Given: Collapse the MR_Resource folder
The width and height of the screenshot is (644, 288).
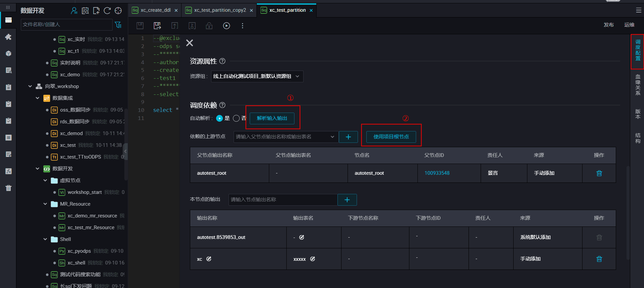Looking at the screenshot, I should coord(45,204).
